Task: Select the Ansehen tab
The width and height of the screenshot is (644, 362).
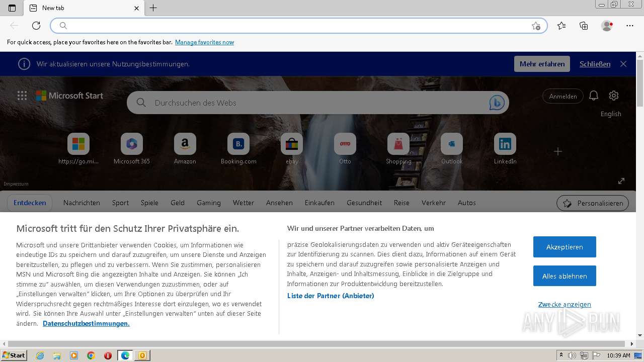Action: [279, 203]
